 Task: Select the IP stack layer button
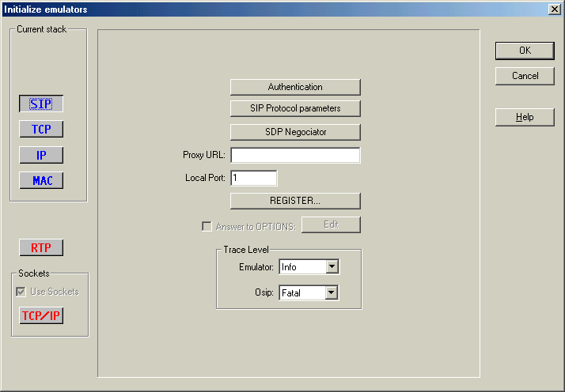[x=41, y=155]
